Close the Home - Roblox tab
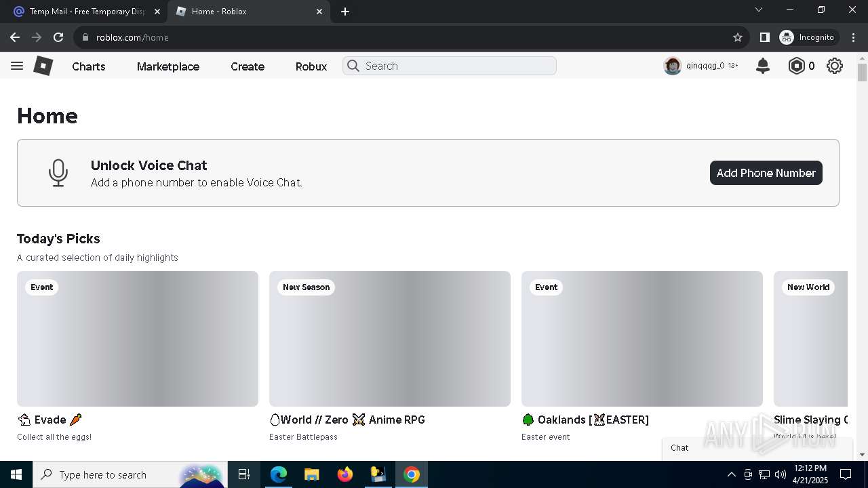The width and height of the screenshot is (868, 488). point(319,12)
